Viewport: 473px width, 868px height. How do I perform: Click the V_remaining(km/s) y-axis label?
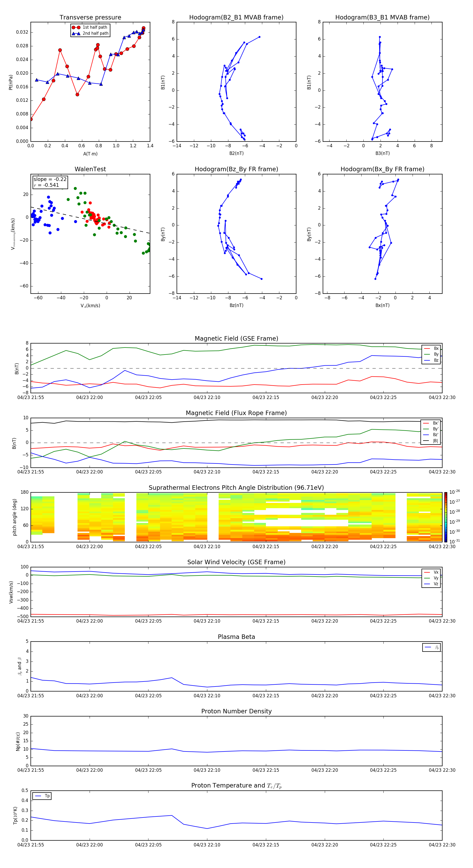(13, 234)
